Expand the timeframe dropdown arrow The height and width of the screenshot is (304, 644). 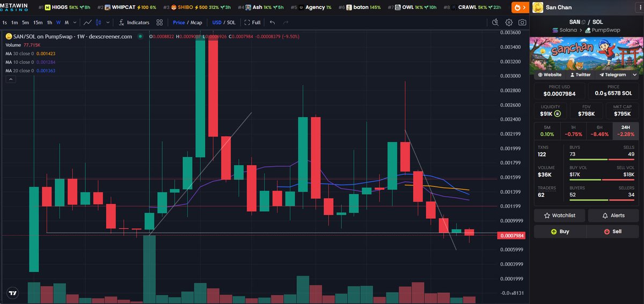[x=75, y=23]
